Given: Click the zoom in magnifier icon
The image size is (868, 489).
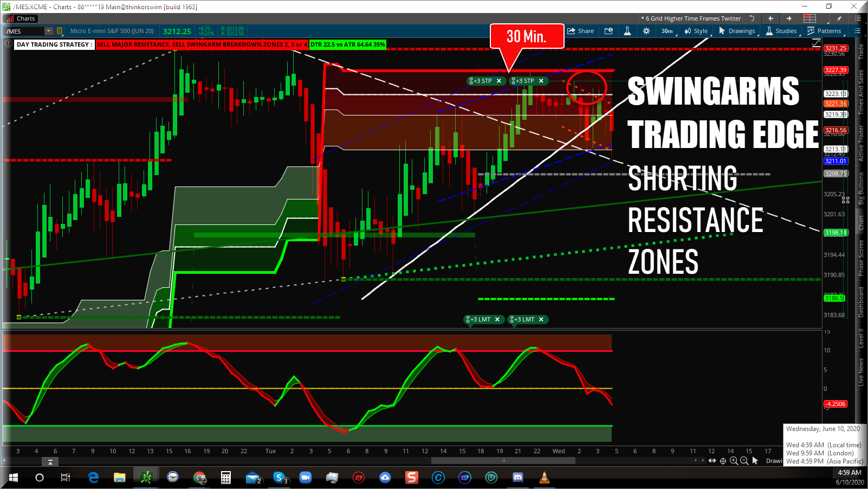Looking at the screenshot, I should click(734, 461).
